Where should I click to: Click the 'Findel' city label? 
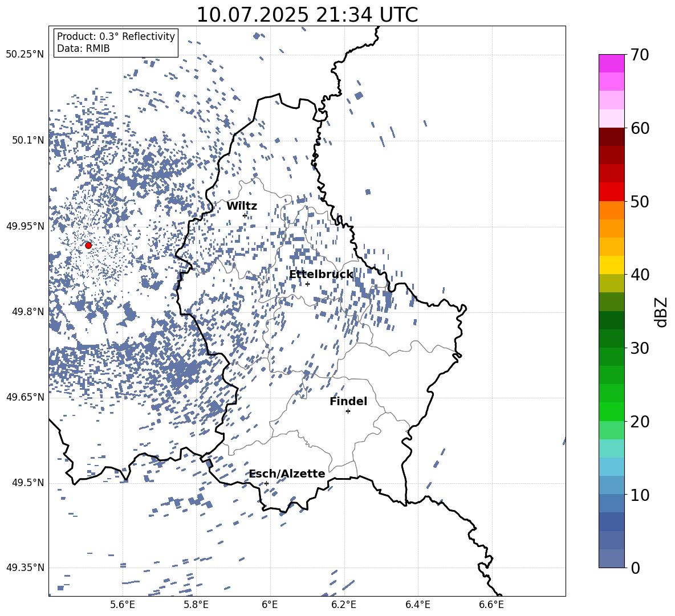pyautogui.click(x=348, y=401)
